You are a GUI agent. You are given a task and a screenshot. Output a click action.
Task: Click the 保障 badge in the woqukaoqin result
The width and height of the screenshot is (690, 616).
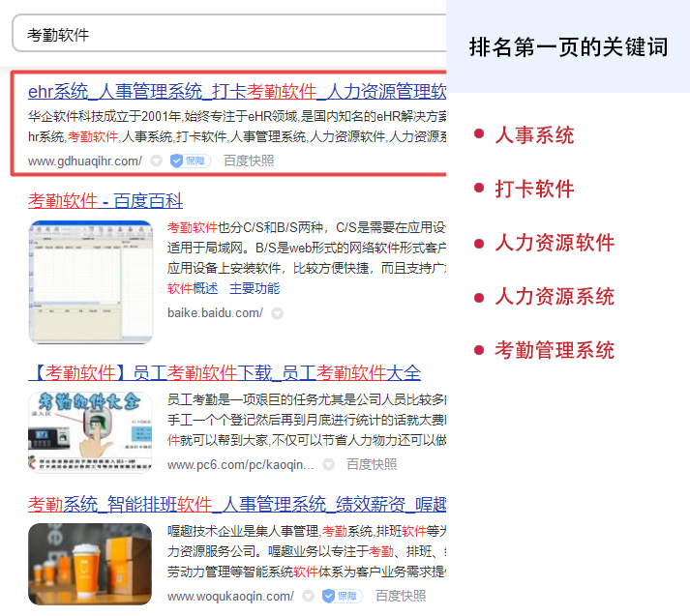coord(342,596)
